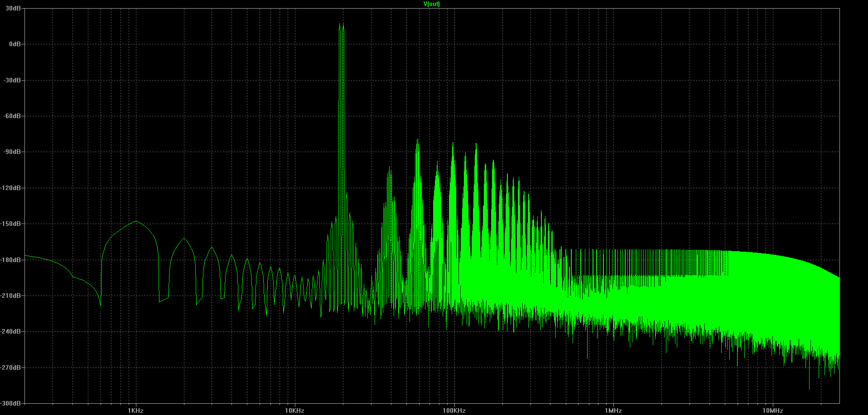Click the -30dB axis label
Image resolution: width=868 pixels, height=415 pixels.
[13, 80]
